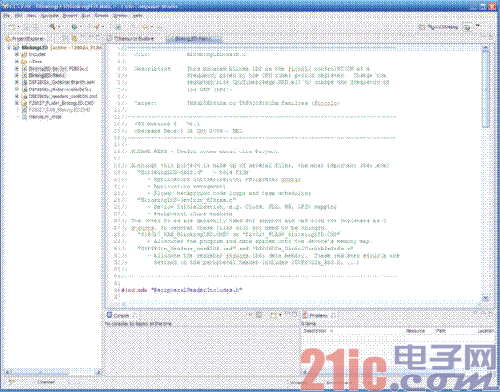500x392 pixels.
Task: Click the green bug Debug icon
Action: 74,26
